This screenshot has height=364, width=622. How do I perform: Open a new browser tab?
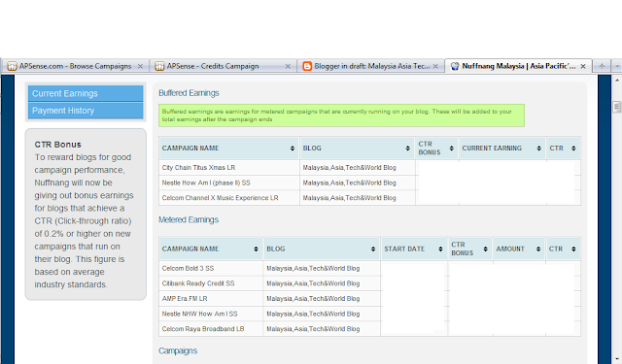point(602,66)
